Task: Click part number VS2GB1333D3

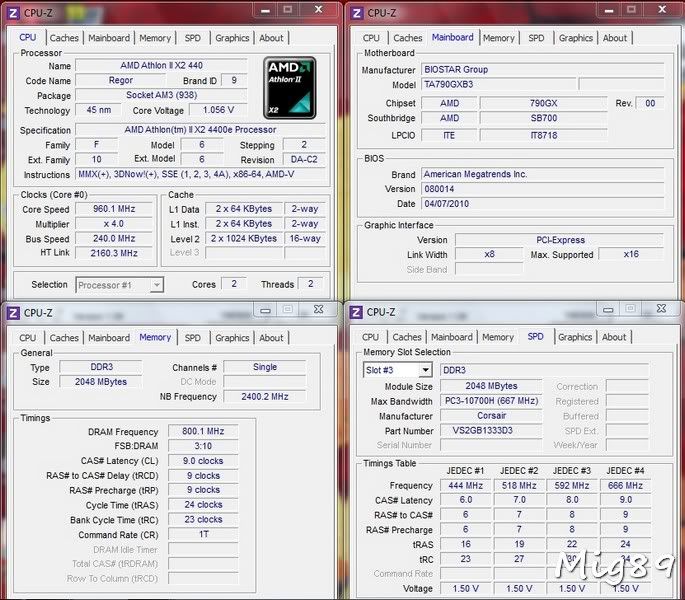Action: 491,430
